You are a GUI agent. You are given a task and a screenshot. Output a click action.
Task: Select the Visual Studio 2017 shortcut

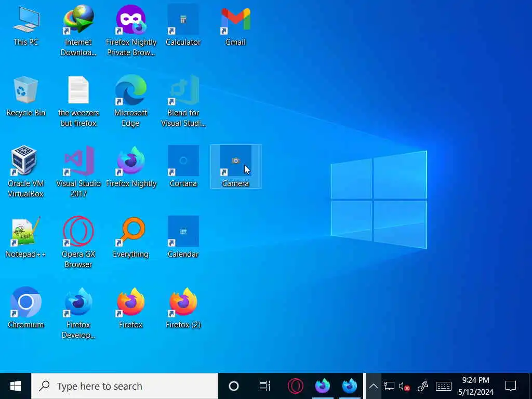(x=78, y=171)
